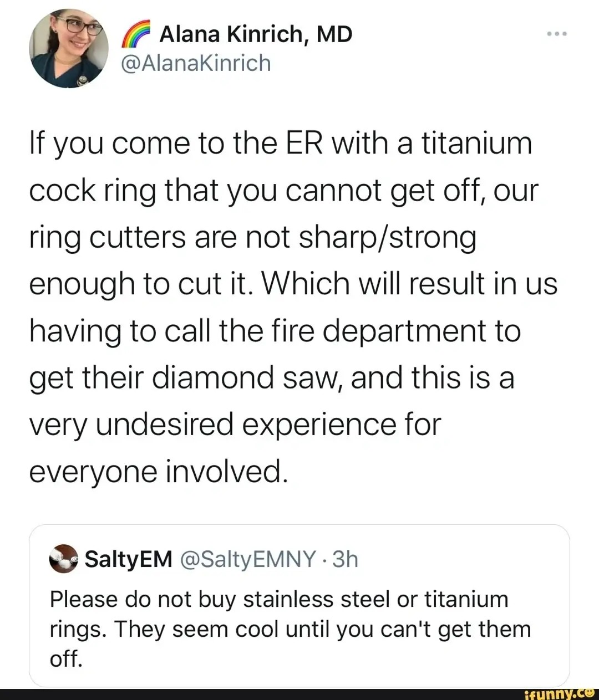Click the rainbow flag emoji
Screen dimensions: 599x700
135,32
